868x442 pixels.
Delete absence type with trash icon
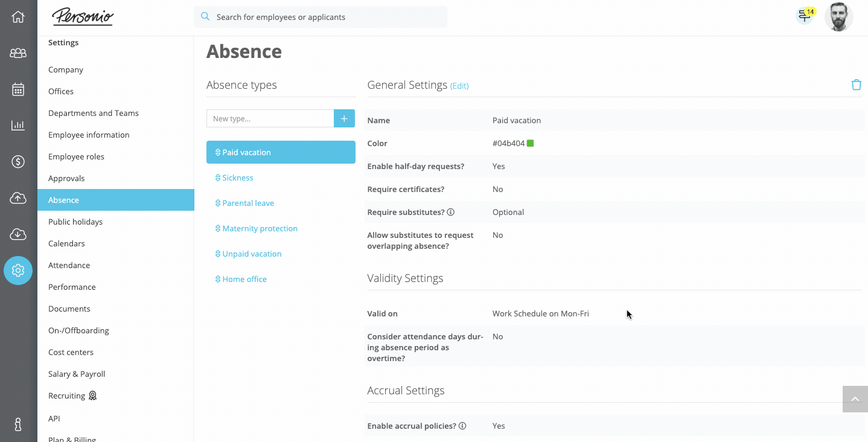[x=856, y=85]
